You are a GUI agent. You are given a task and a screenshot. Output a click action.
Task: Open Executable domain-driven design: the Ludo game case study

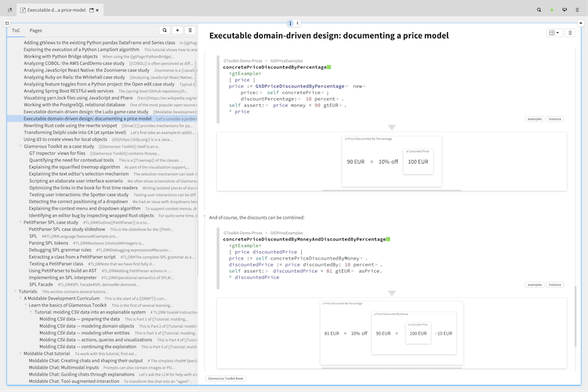(86, 112)
